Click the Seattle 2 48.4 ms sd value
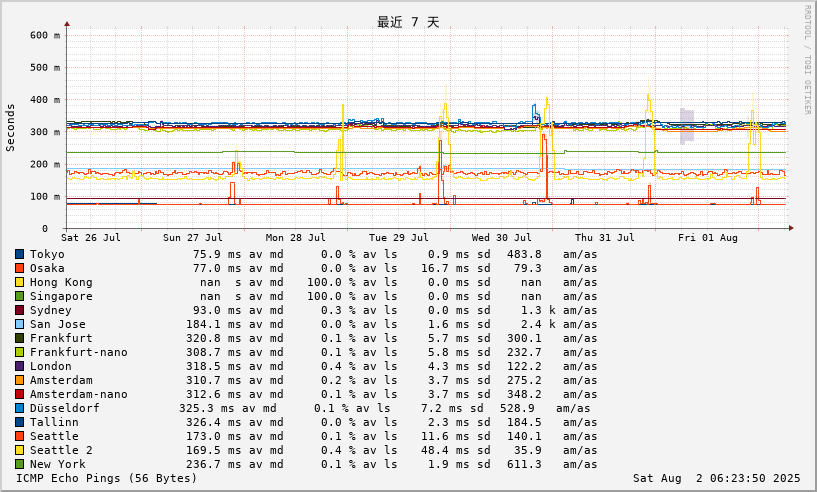 [449, 450]
